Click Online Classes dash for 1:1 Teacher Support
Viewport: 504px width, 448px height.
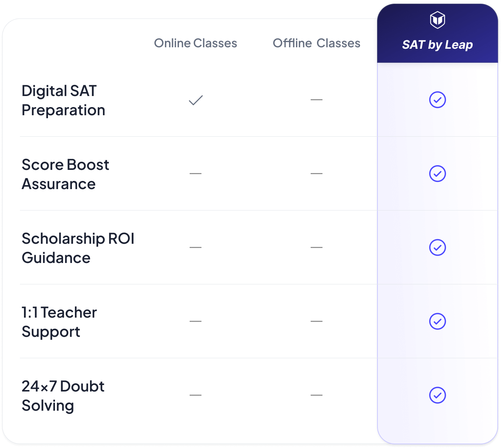196,321
